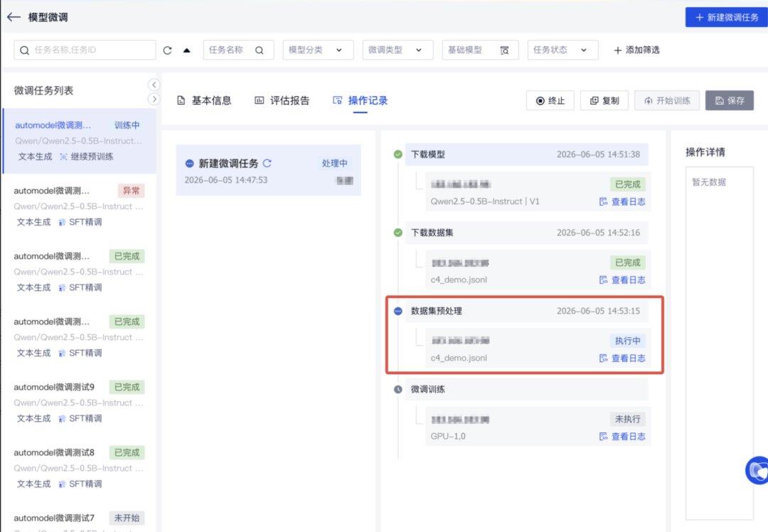The width and height of the screenshot is (768, 532).
Task: Select the task with 异常 status
Action: 80,206
